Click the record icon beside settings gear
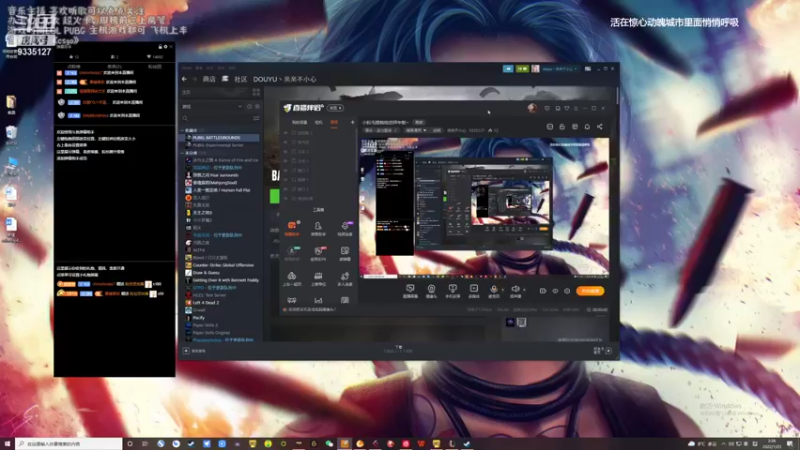Screen dimensions: 800x450 [555, 291]
